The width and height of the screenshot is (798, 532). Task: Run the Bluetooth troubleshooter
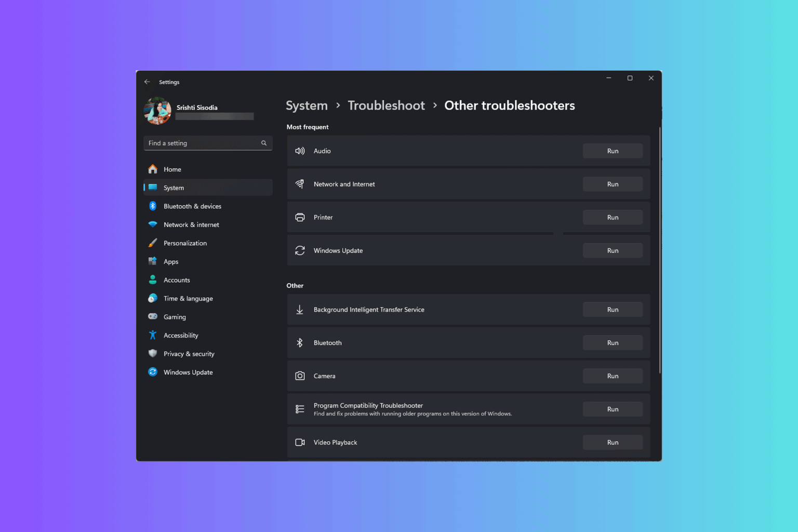(x=613, y=343)
